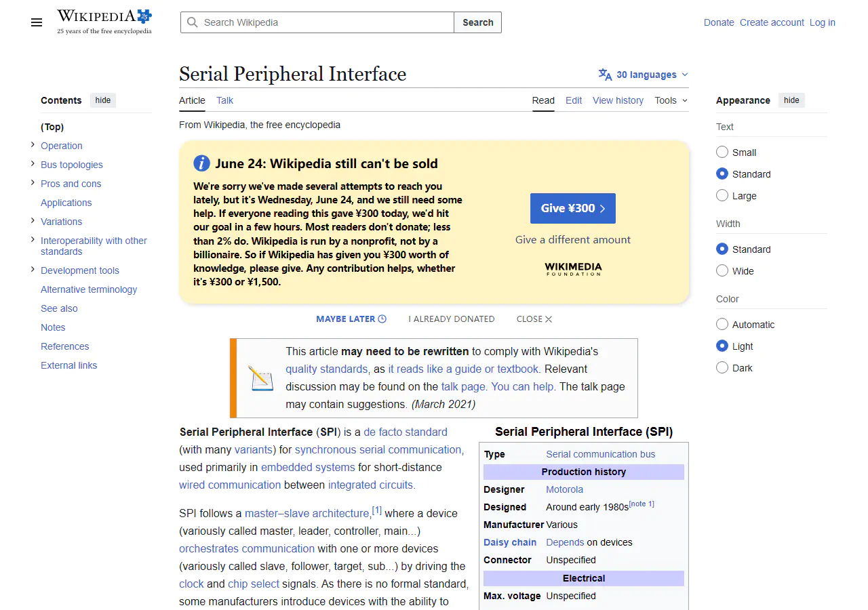Click the clock icon beside Maybe Later
Viewport: 868px width, 610px height.
(x=382, y=319)
